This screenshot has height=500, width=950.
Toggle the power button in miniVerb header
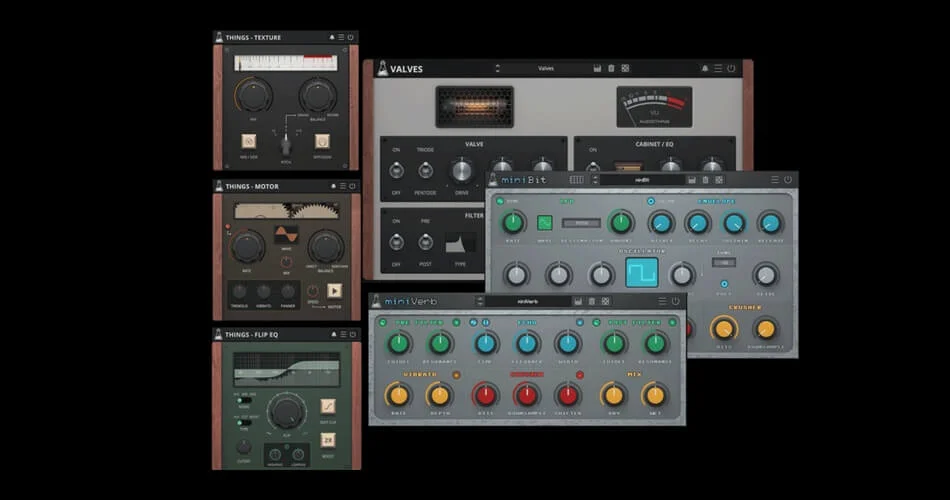click(x=676, y=301)
